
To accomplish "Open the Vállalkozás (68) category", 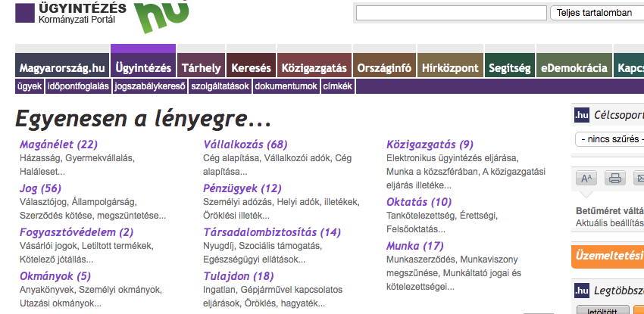I will [x=245, y=145].
